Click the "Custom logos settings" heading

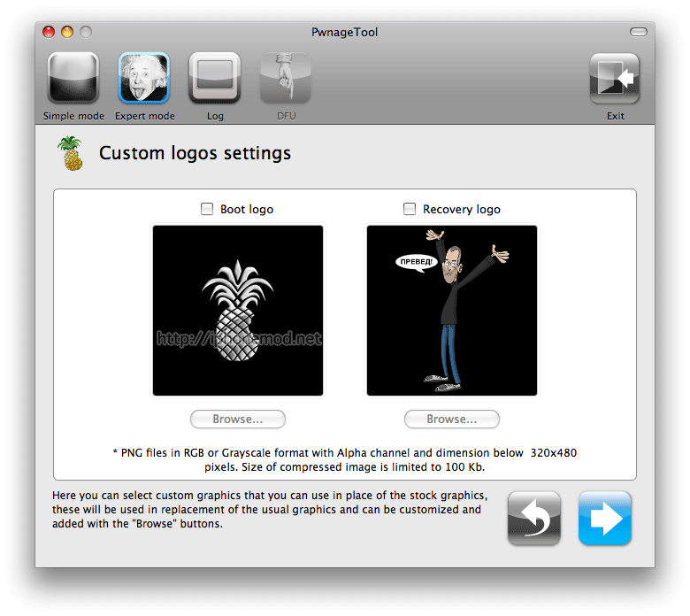195,153
